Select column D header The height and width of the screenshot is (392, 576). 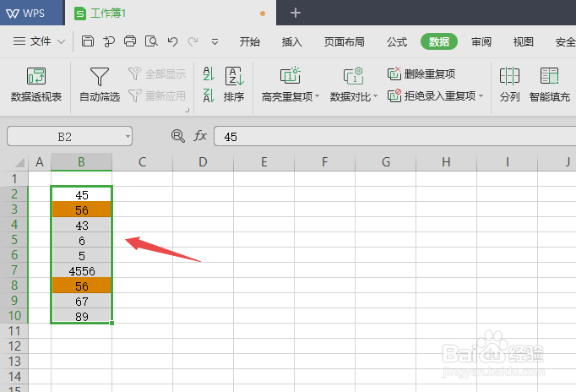pyautogui.click(x=203, y=162)
